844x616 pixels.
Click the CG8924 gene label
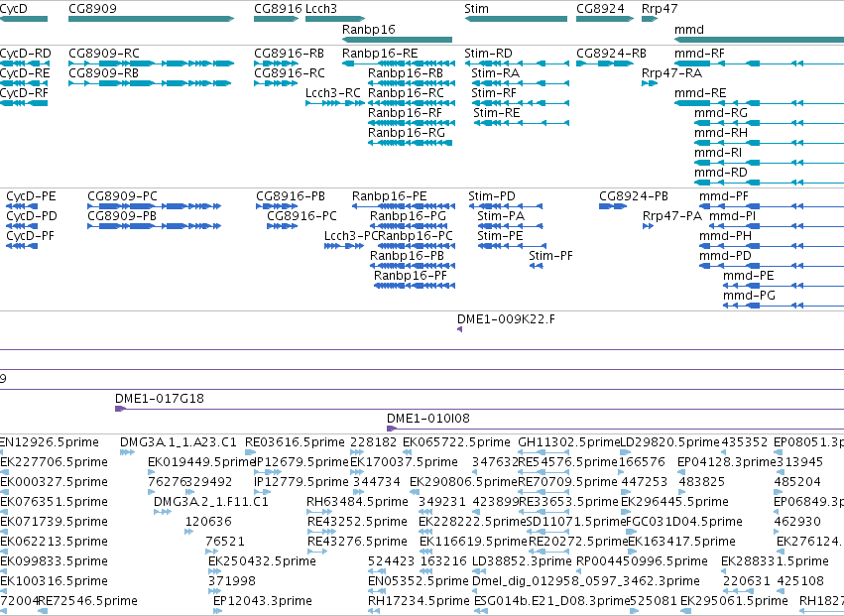click(600, 9)
